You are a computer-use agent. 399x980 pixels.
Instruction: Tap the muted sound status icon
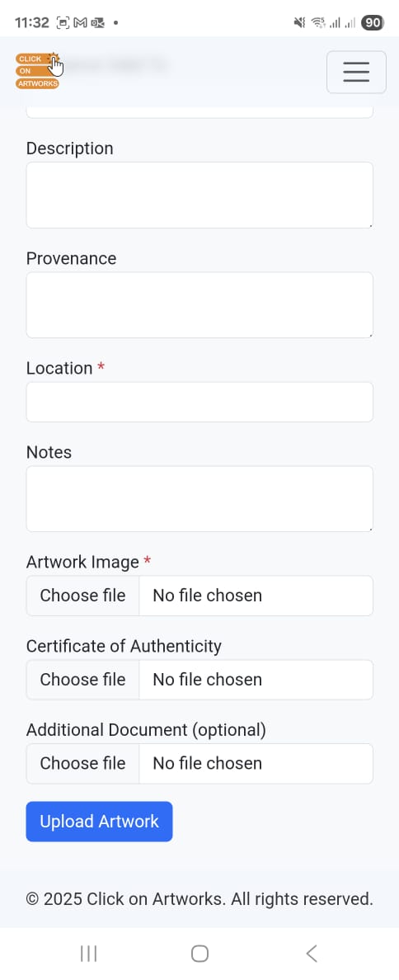[x=300, y=23]
